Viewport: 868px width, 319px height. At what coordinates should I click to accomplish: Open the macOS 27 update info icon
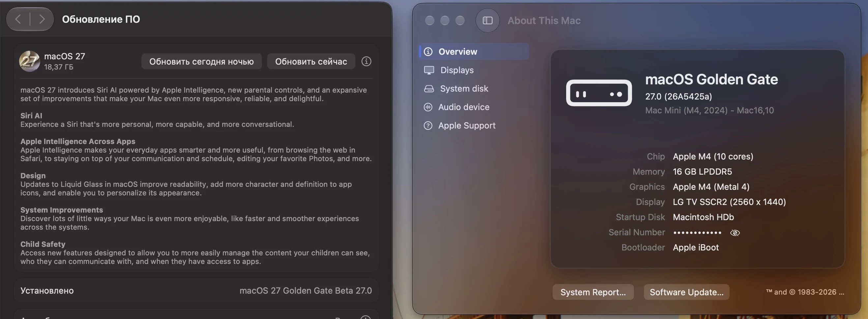pos(366,61)
